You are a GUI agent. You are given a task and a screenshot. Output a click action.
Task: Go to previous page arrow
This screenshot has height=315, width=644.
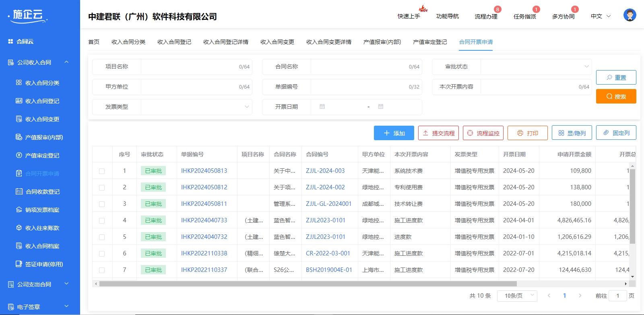click(549, 296)
